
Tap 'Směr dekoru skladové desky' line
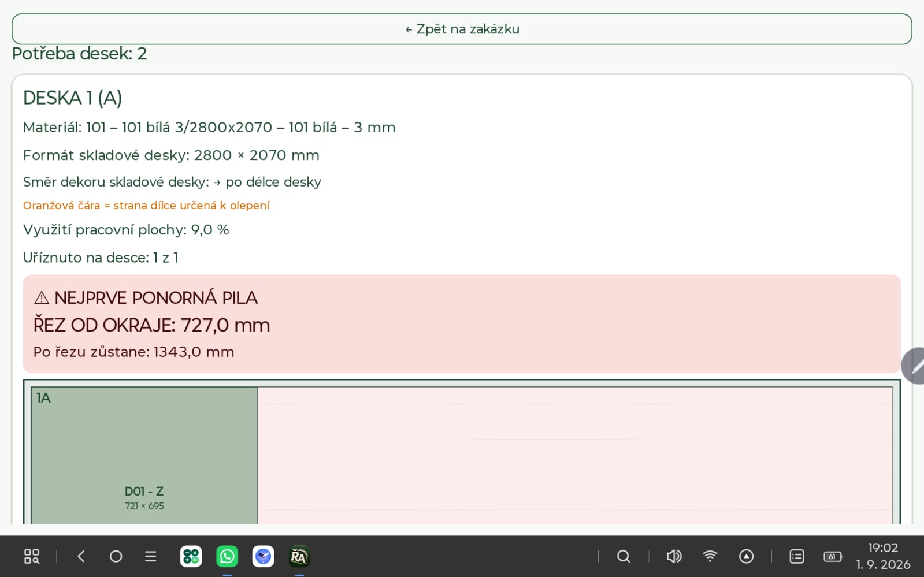(172, 182)
